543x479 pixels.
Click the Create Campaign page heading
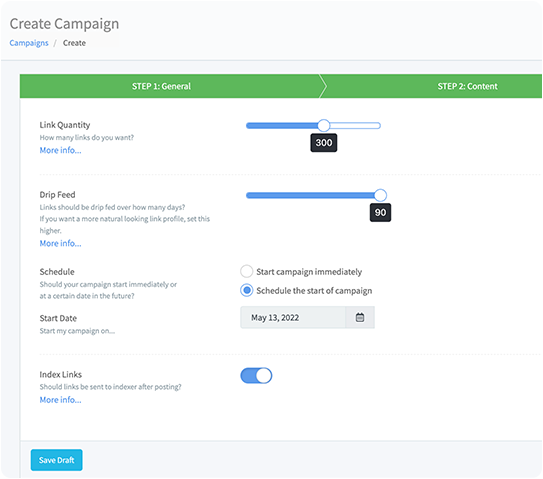point(64,24)
